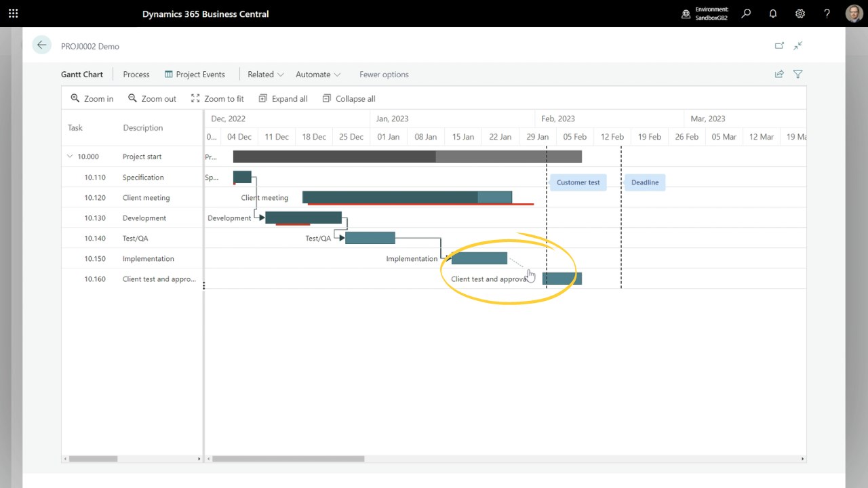The height and width of the screenshot is (488, 868).
Task: Click the Deadline milestone label
Action: point(645,182)
